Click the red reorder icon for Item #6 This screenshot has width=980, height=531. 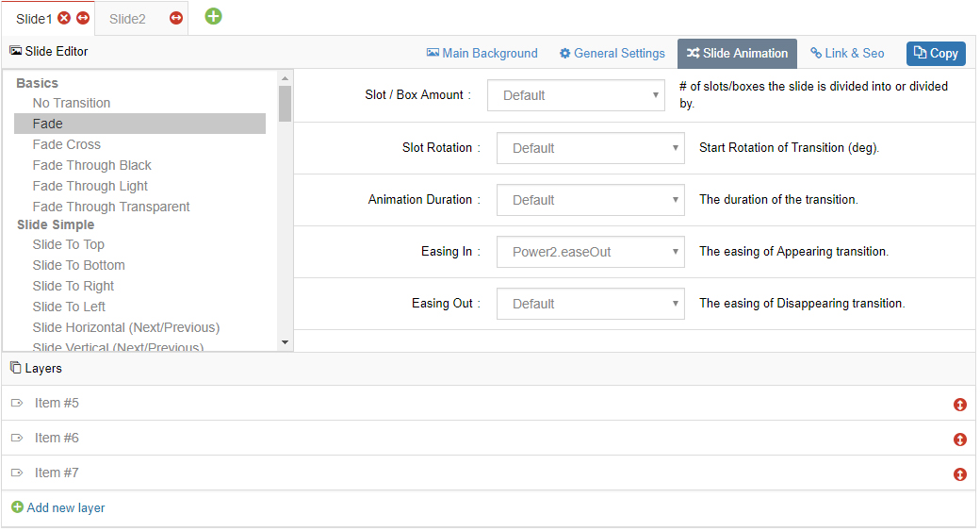point(960,440)
